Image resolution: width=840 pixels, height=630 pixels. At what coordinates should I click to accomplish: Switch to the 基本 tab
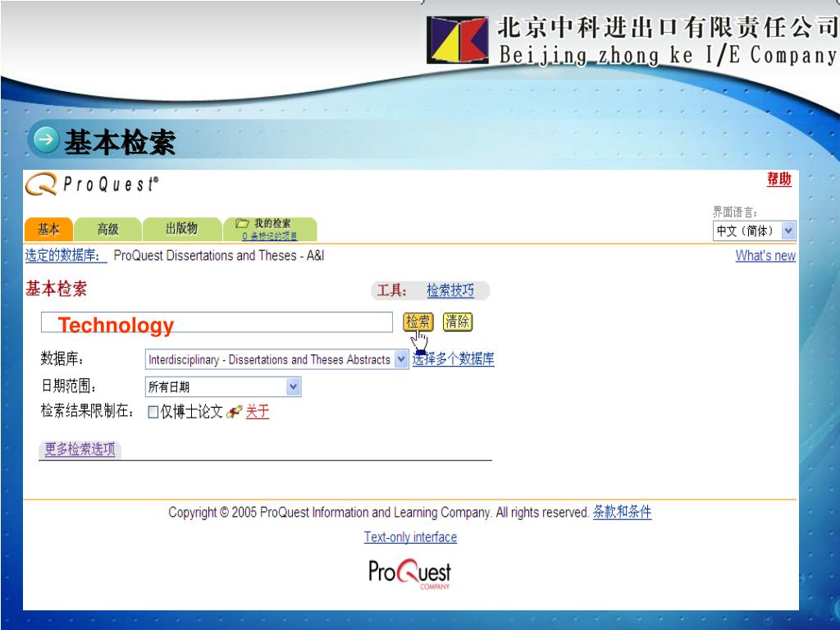tap(48, 230)
